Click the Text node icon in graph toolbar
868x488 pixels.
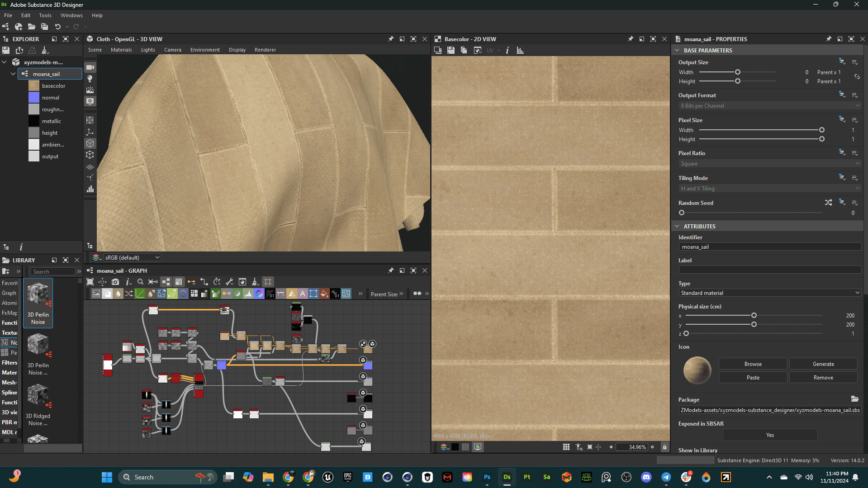click(x=303, y=294)
